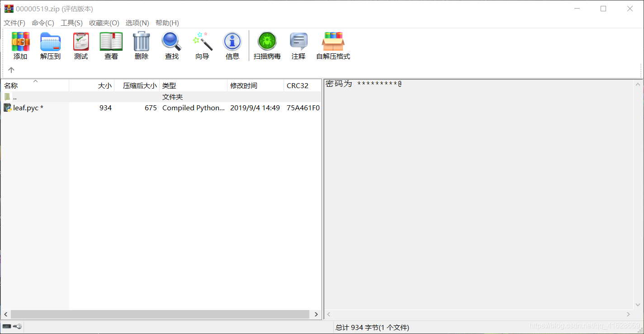
Task: Click the 测试 (Test) toolbar icon
Action: tap(81, 42)
